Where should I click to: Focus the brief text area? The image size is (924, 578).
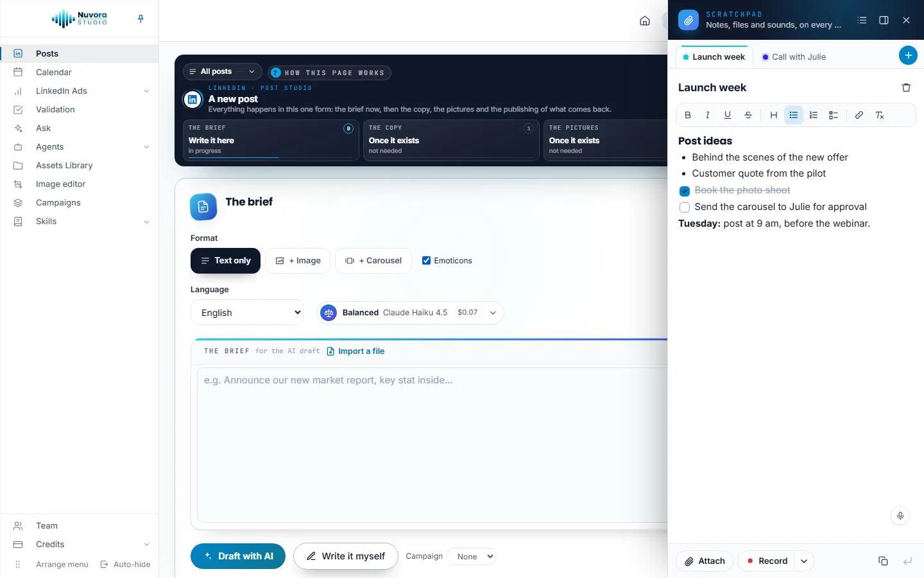(432, 445)
